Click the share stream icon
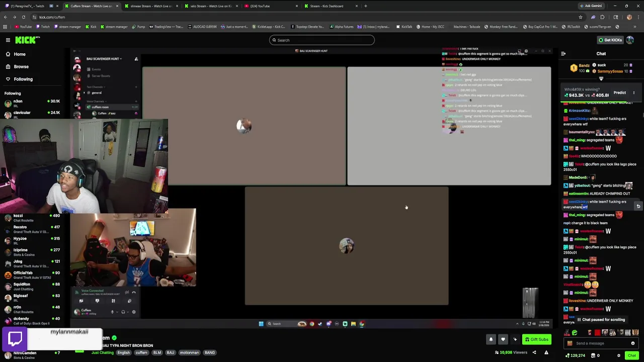Screen dimensions: 644x362 [534, 352]
